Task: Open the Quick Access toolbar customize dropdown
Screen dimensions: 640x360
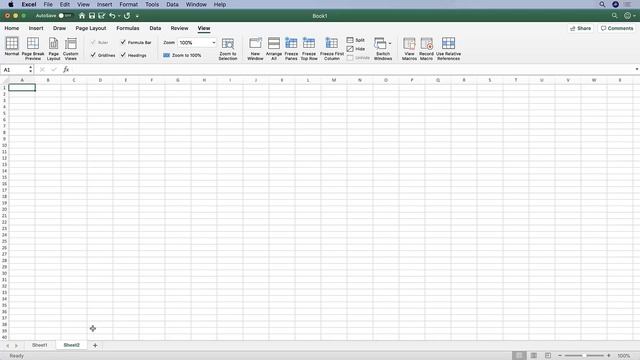Action: 137,16
